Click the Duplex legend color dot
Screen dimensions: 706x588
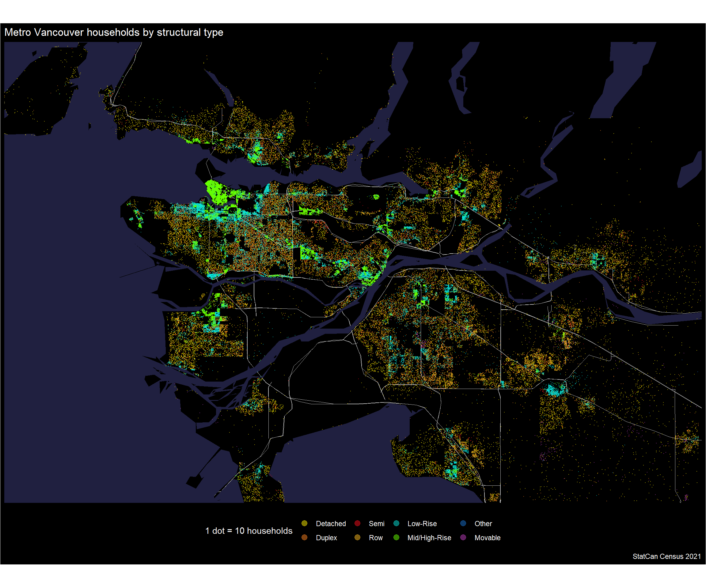point(304,537)
